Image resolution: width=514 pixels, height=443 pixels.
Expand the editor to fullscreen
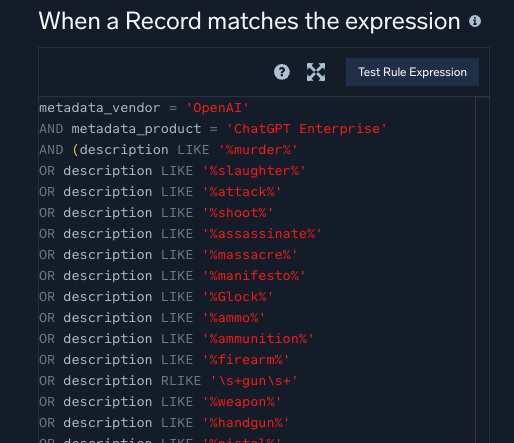coord(316,72)
